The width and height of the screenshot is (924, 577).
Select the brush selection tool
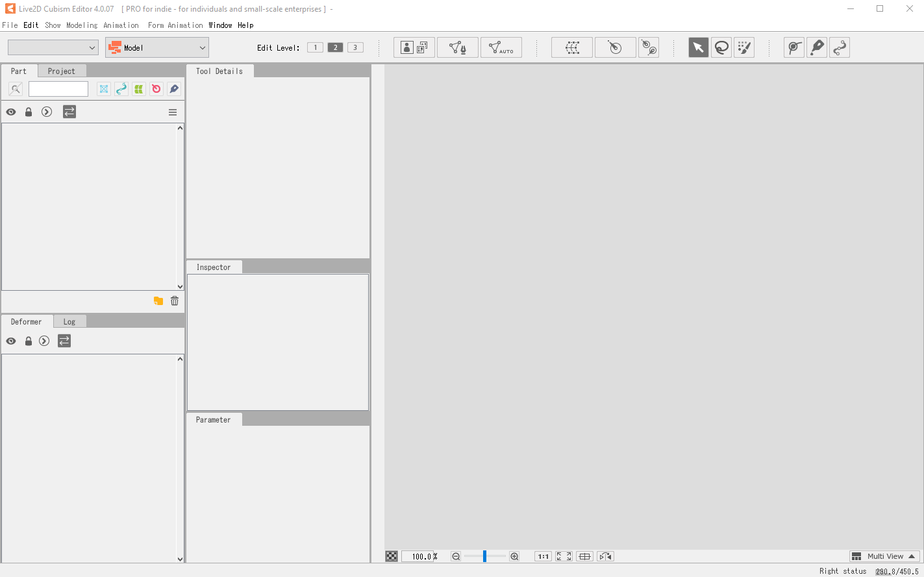point(744,47)
